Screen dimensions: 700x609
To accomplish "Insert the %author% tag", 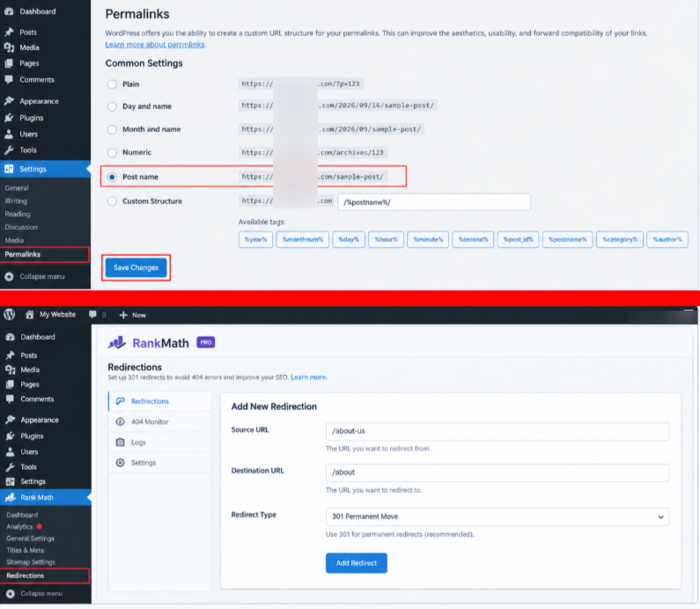I will tap(667, 239).
